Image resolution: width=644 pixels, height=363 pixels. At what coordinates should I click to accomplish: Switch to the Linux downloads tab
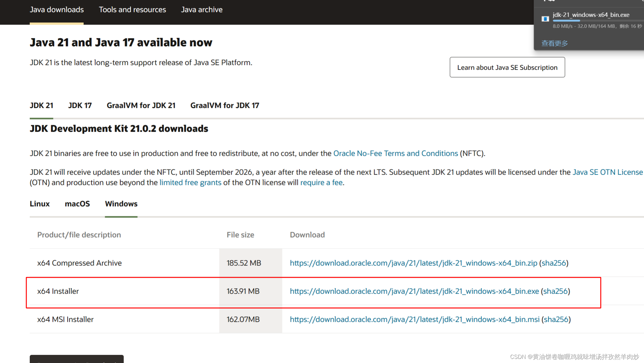coord(39,204)
